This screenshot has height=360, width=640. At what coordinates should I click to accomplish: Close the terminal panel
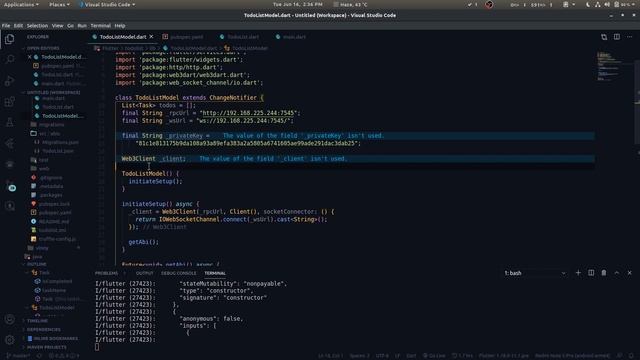click(629, 273)
